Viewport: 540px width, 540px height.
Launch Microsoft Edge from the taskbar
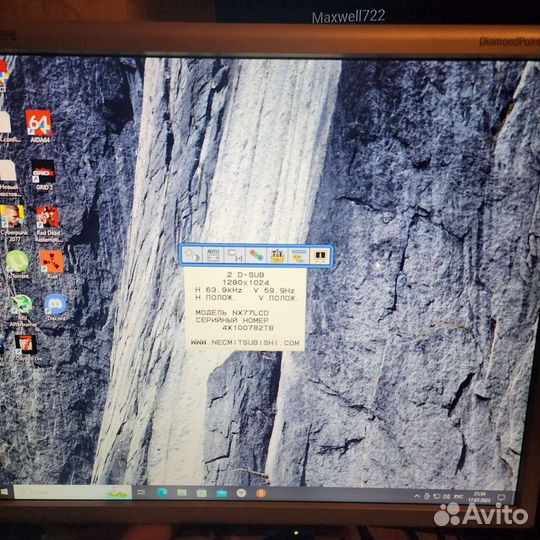[162, 493]
